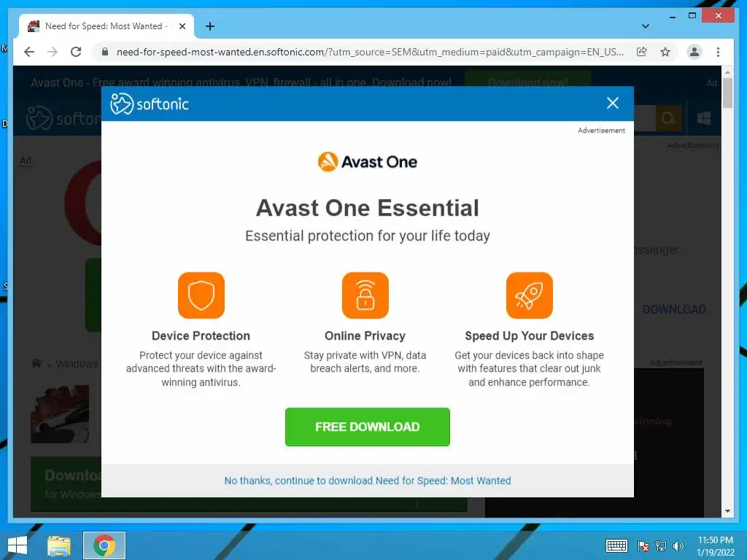Click the FREE DOWNLOAD button
The image size is (747, 560).
(x=368, y=427)
